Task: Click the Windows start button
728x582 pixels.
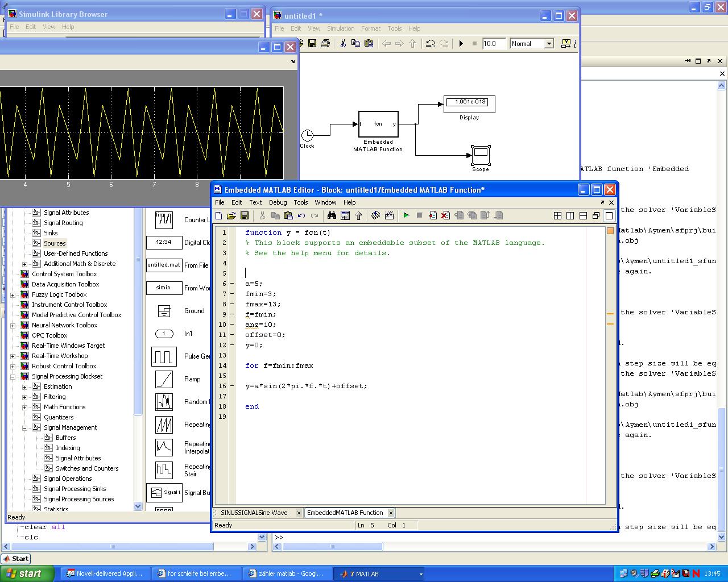Action: pyautogui.click(x=27, y=573)
